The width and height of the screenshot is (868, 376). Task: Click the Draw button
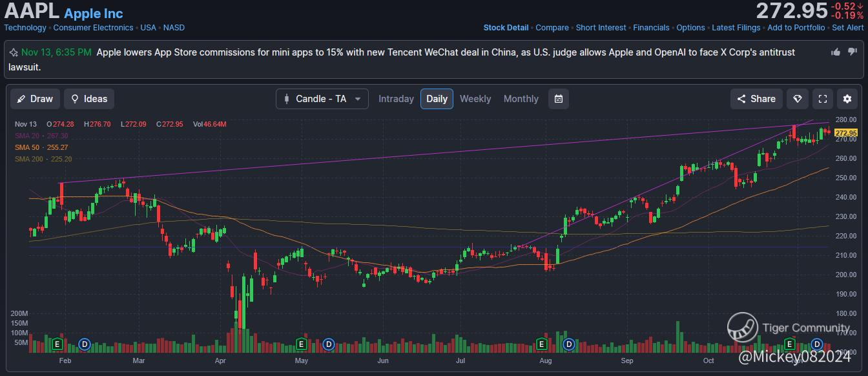tap(35, 99)
